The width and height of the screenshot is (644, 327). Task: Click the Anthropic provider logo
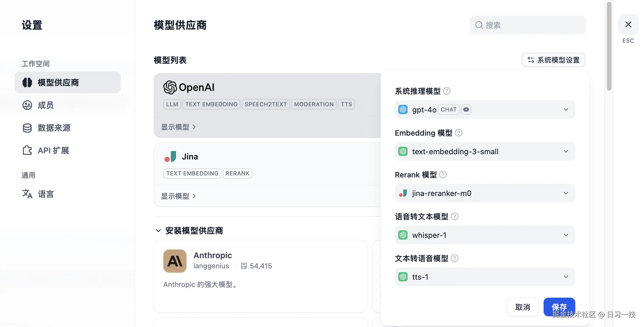tap(175, 261)
